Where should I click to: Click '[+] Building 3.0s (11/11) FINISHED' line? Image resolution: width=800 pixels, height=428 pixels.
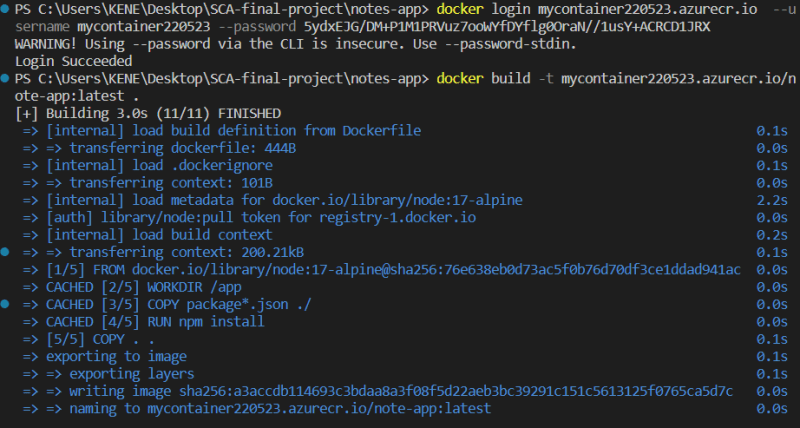[x=148, y=113]
